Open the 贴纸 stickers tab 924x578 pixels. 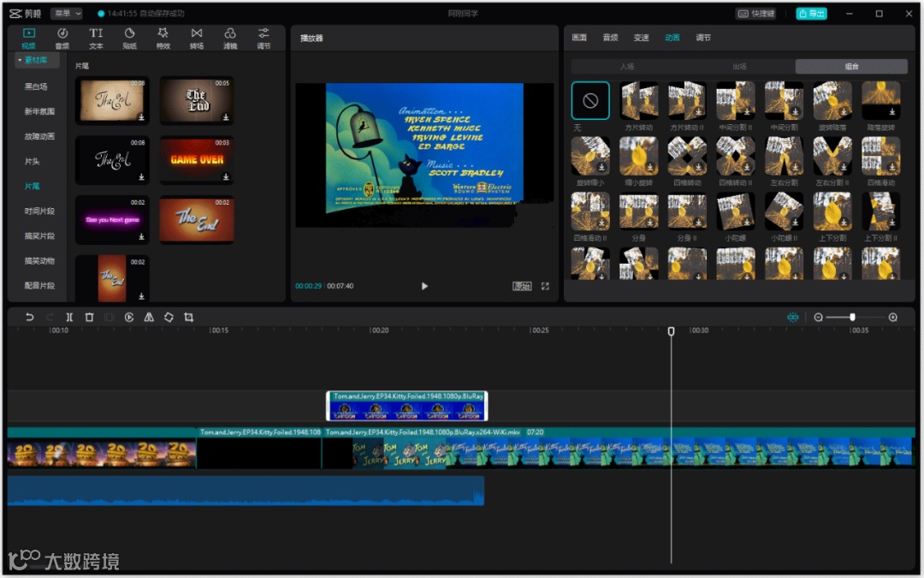pos(130,38)
